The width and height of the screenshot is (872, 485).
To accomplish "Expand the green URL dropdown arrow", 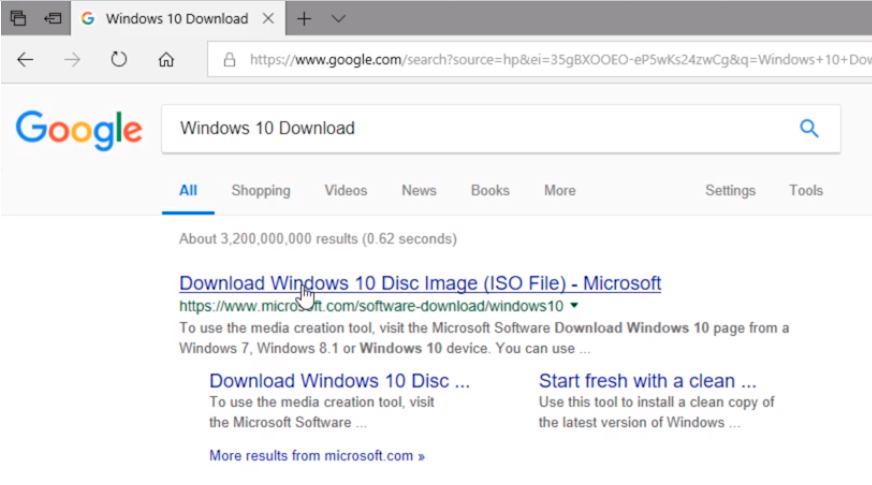I will 574,306.
